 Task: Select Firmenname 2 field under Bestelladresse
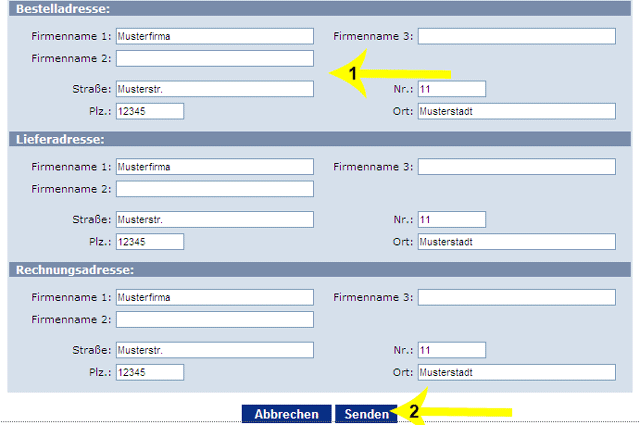215,58
